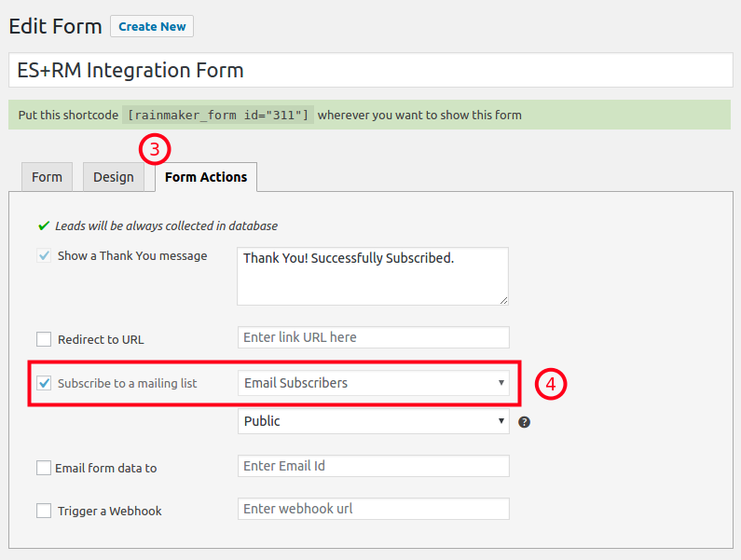
Task: Select the Form Actions tab
Action: click(206, 177)
